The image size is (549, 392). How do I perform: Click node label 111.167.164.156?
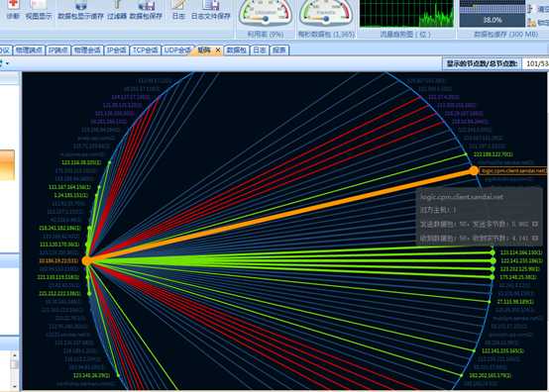tap(69, 187)
